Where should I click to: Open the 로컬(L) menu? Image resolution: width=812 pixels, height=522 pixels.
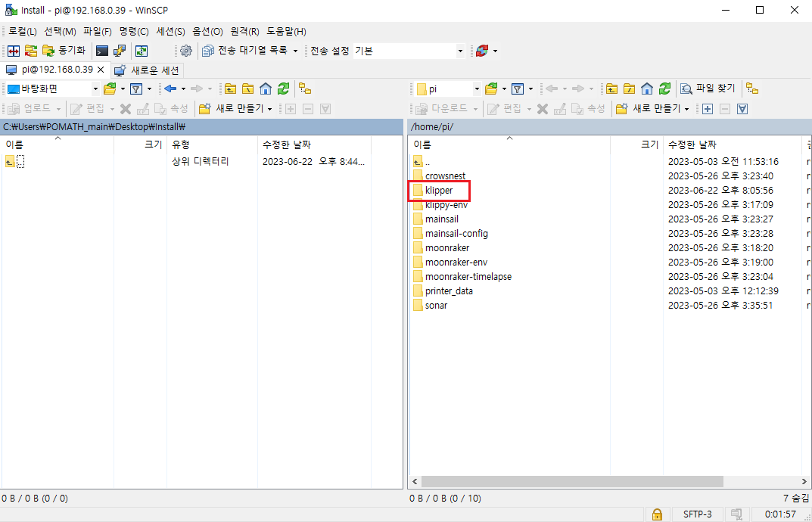(x=22, y=32)
